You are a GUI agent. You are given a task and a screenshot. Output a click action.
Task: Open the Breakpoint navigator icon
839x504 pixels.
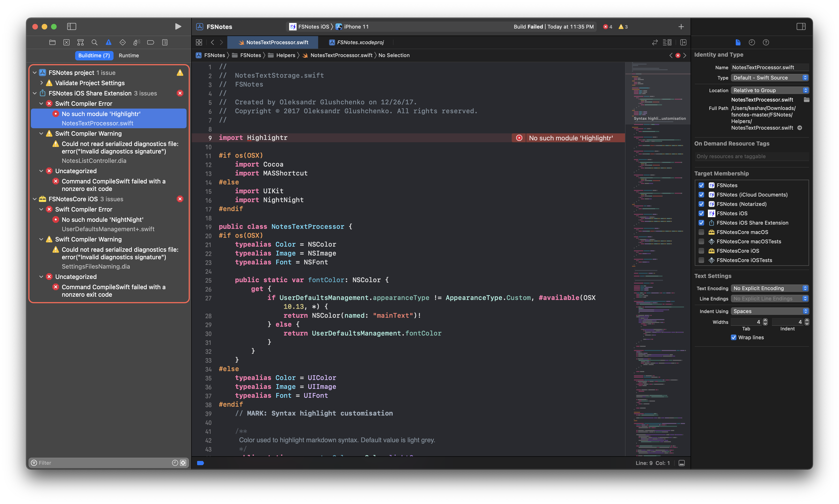click(151, 42)
